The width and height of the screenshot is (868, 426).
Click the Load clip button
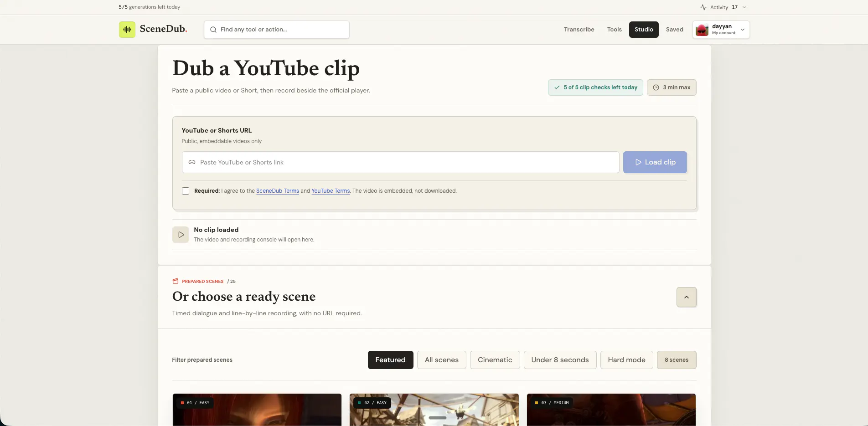[x=655, y=162]
